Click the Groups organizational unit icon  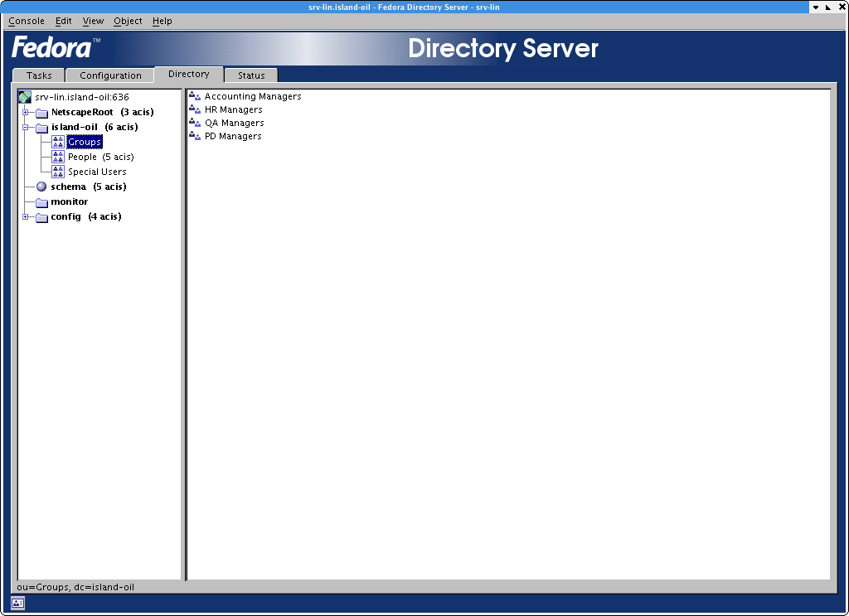[x=58, y=142]
